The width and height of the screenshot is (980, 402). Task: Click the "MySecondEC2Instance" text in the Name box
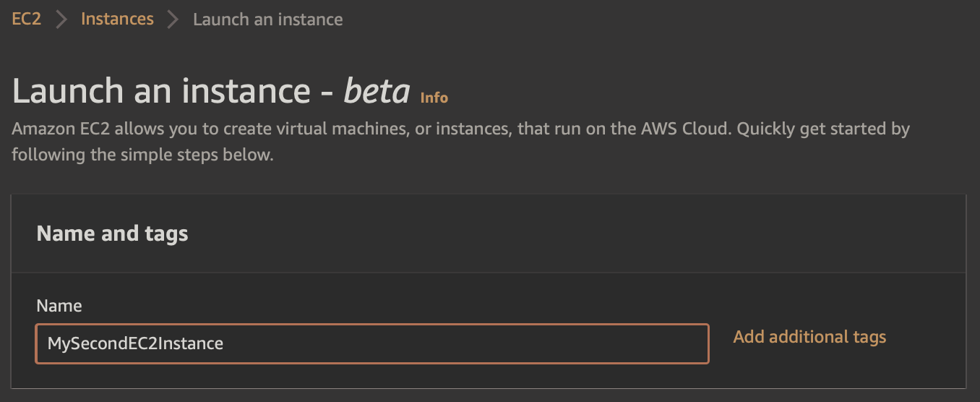point(135,343)
